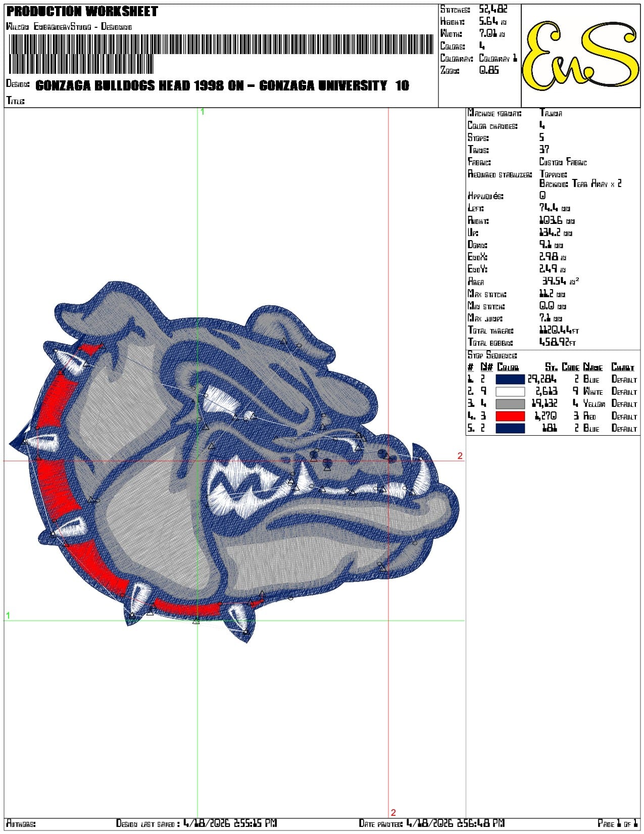The width and height of the screenshot is (644, 834).
Task: Click the 'Author:' label in the footer
Action: pyautogui.click(x=21, y=823)
